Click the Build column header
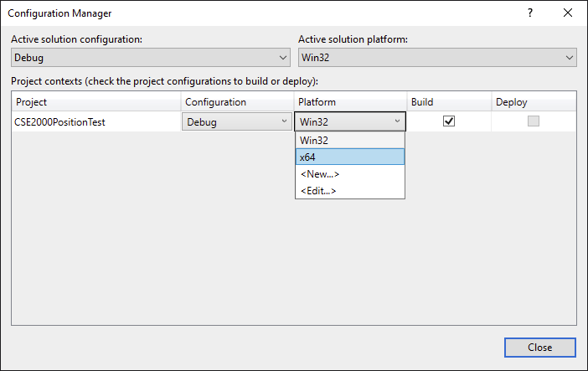 (x=448, y=102)
